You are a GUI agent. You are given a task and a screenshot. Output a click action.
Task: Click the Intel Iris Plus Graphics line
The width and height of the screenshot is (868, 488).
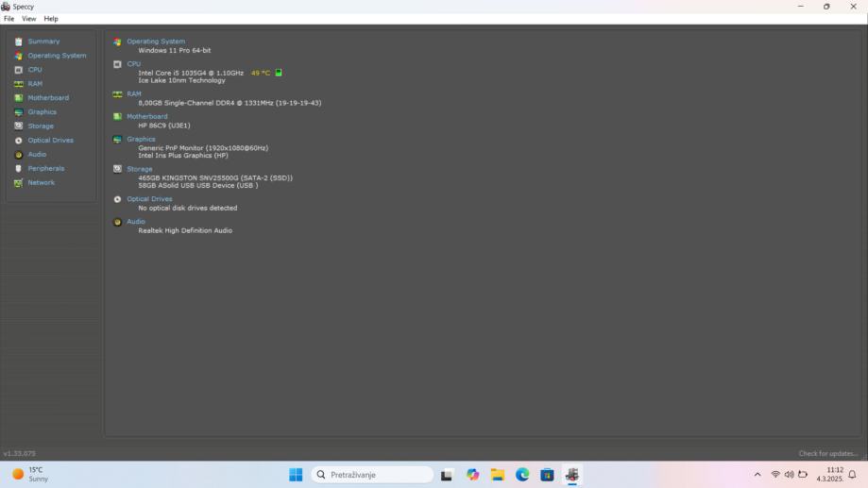point(183,156)
